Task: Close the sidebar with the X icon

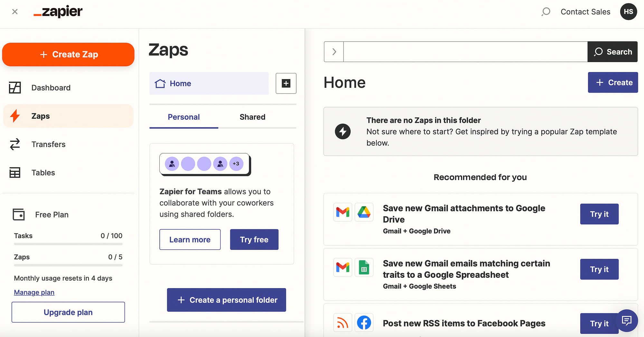Action: point(15,12)
